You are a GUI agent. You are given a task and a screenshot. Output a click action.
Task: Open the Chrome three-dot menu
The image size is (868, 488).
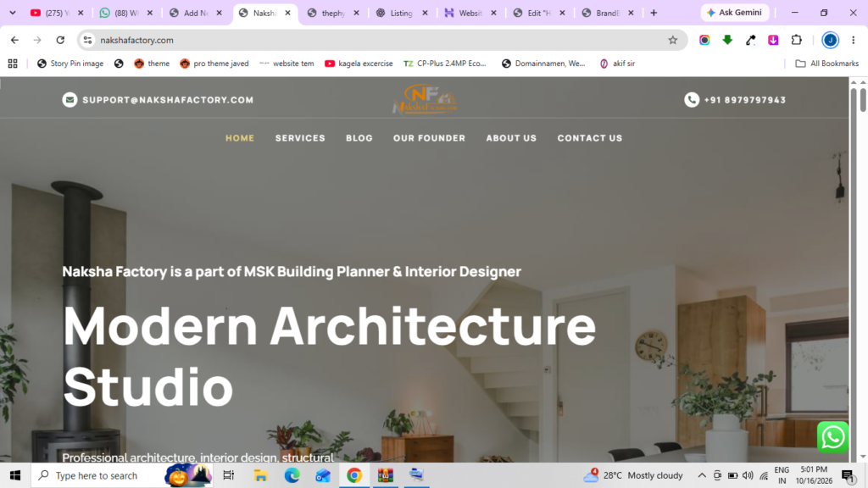853,40
